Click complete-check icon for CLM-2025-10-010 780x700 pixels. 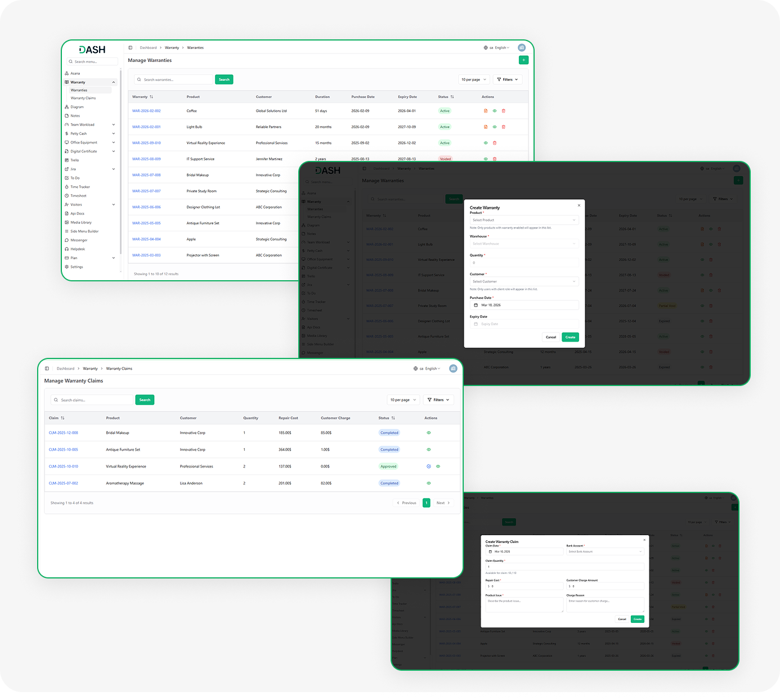[x=429, y=466]
